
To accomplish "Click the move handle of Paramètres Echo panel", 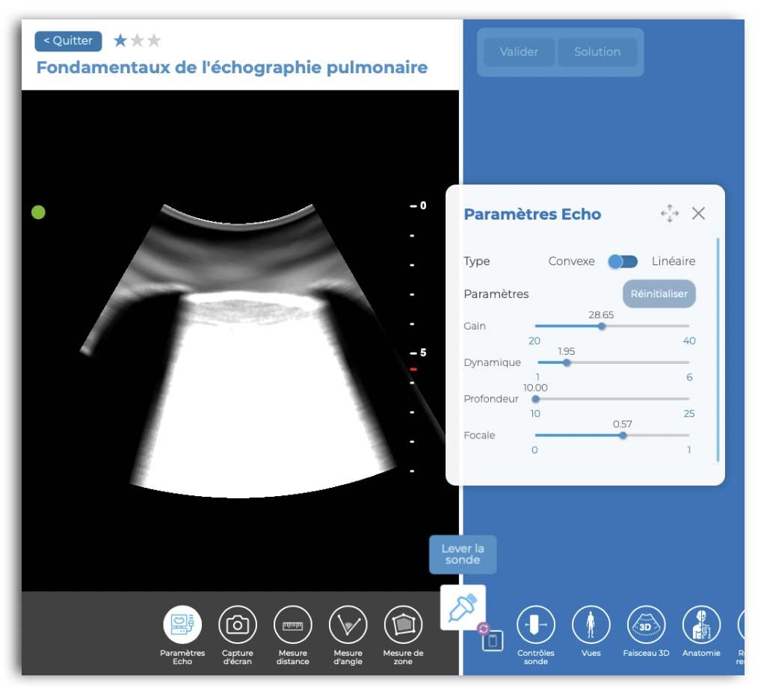I will pyautogui.click(x=669, y=214).
